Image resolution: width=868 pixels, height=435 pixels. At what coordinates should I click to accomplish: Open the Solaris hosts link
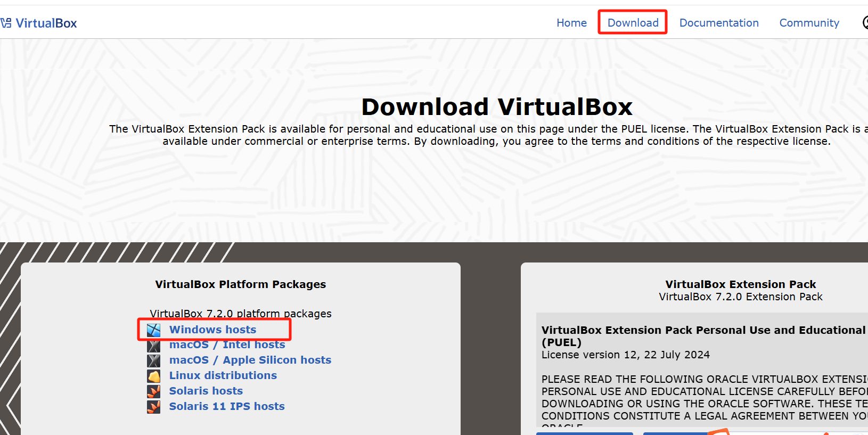pos(206,391)
